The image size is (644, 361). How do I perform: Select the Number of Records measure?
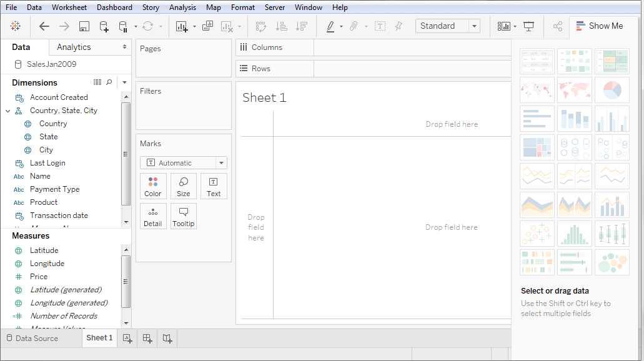[x=64, y=316]
